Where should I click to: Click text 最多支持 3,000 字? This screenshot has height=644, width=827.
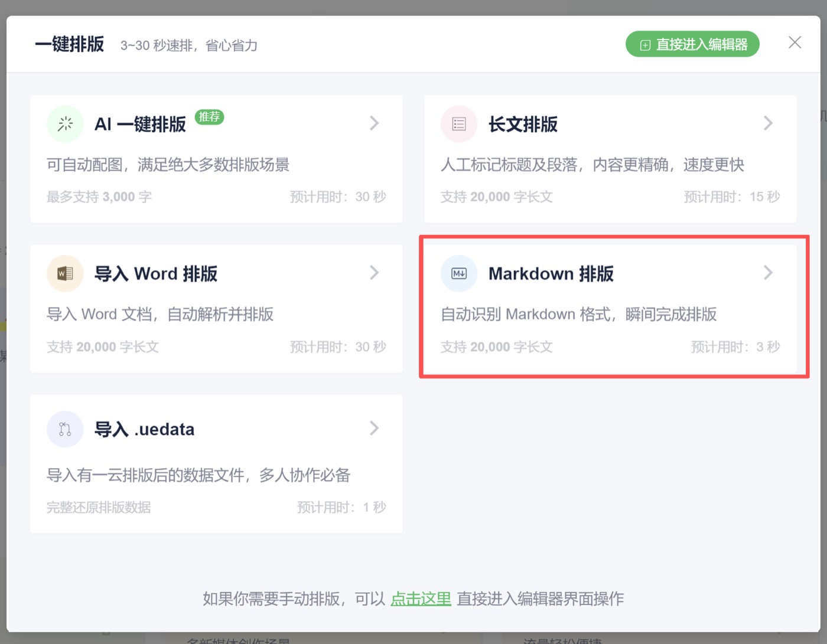[x=99, y=197]
